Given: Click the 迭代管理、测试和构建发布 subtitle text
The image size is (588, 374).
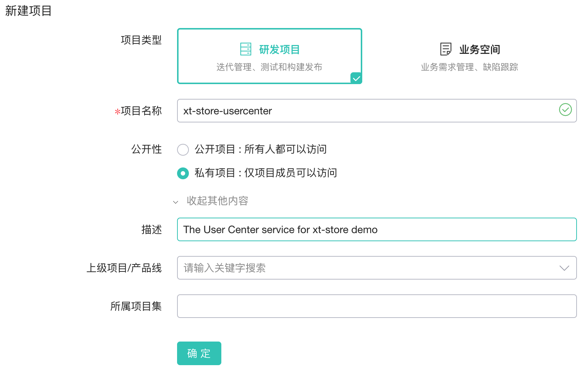Looking at the screenshot, I should tap(269, 67).
